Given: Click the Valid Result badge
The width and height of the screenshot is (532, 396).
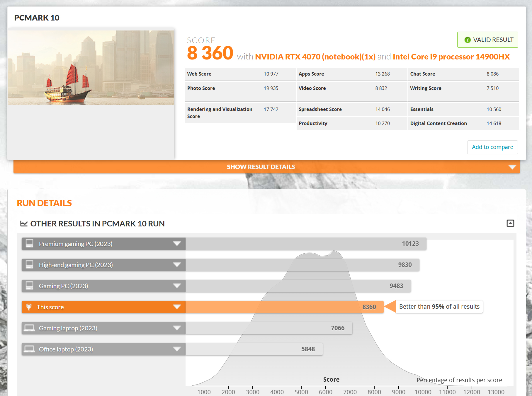Looking at the screenshot, I should 487,40.
